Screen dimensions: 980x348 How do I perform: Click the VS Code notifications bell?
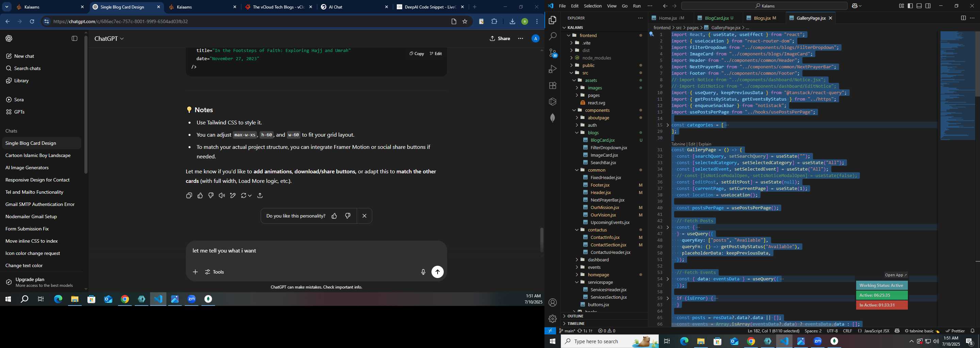(x=973, y=331)
